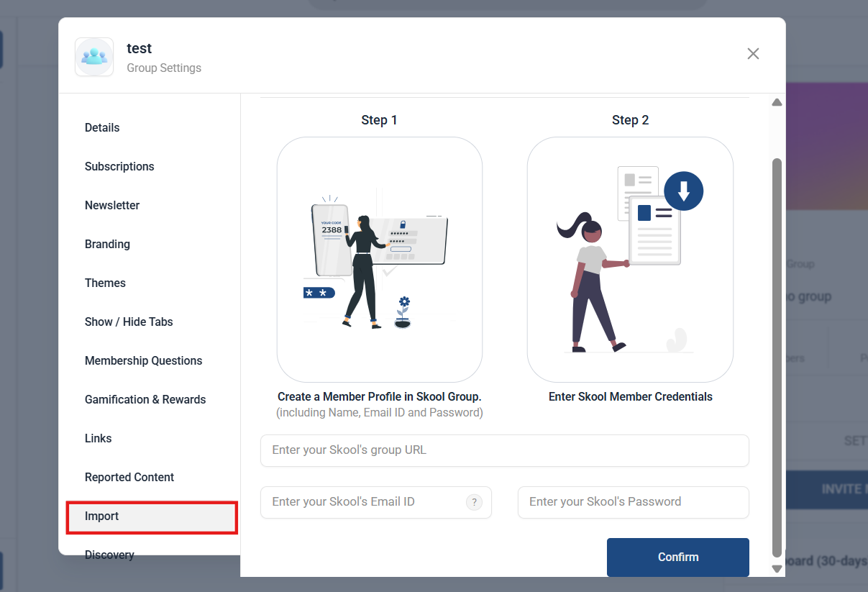Select Branding in the sidebar
868x592 pixels.
107,244
